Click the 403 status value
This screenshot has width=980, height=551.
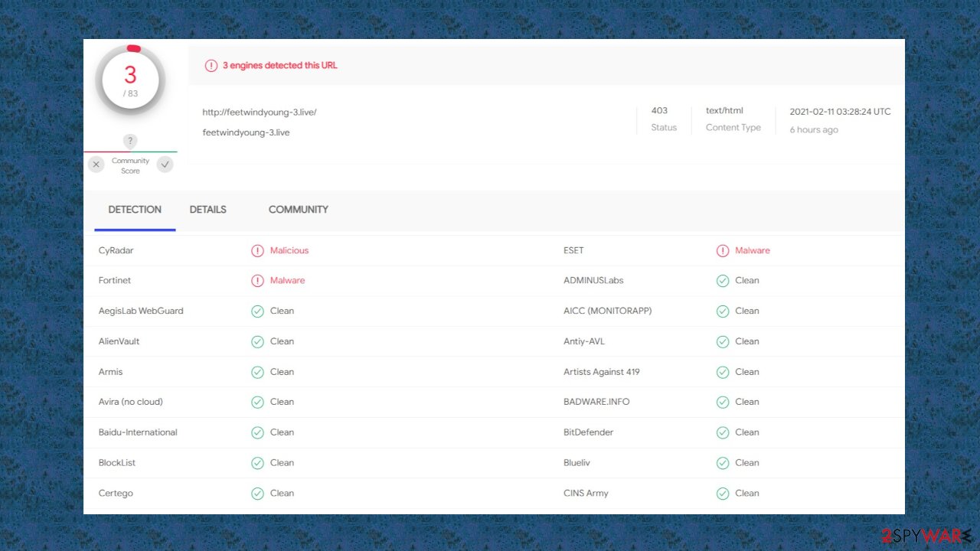click(659, 111)
